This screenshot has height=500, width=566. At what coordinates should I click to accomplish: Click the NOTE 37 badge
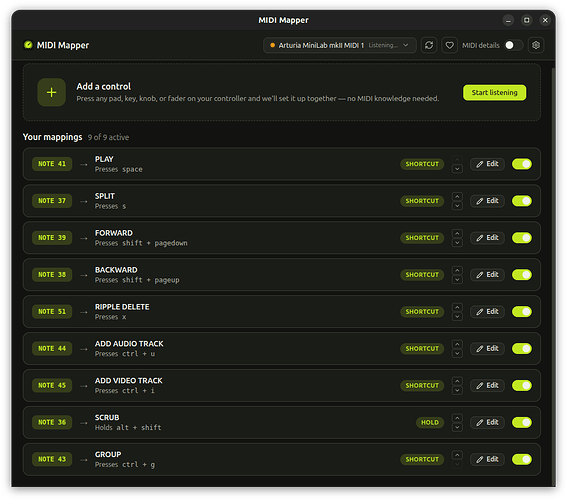[x=52, y=201]
